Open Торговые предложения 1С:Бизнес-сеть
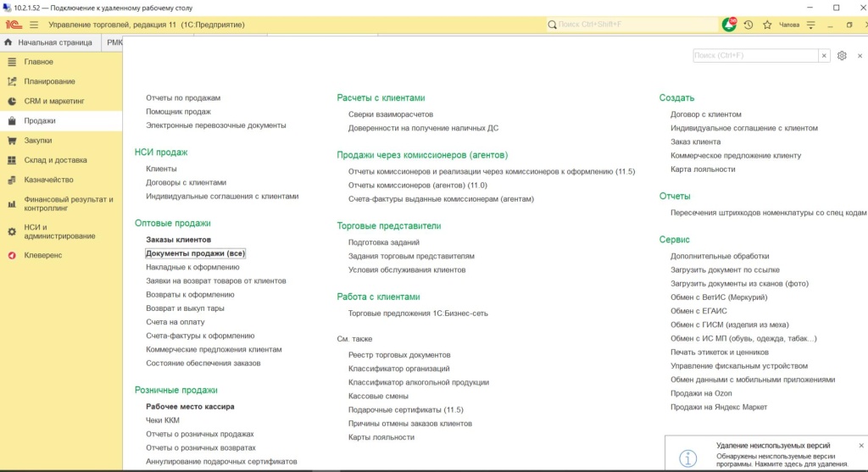The image size is (868, 472). 418,314
